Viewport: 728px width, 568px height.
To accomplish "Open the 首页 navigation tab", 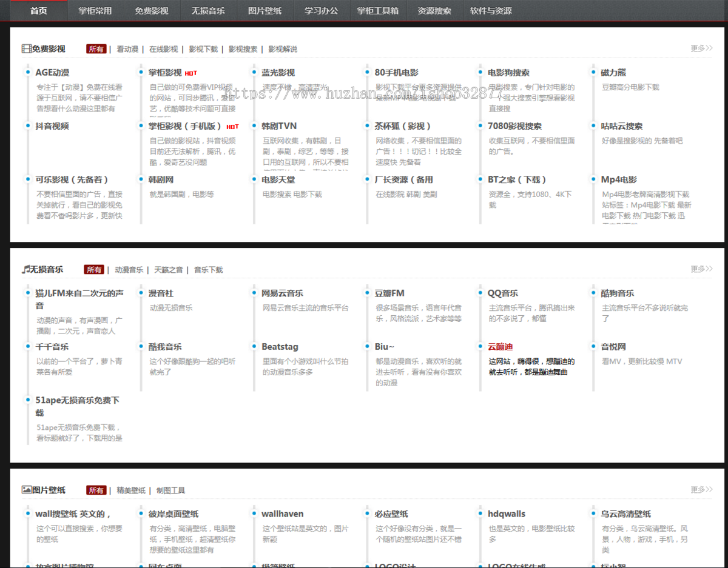I will [39, 11].
